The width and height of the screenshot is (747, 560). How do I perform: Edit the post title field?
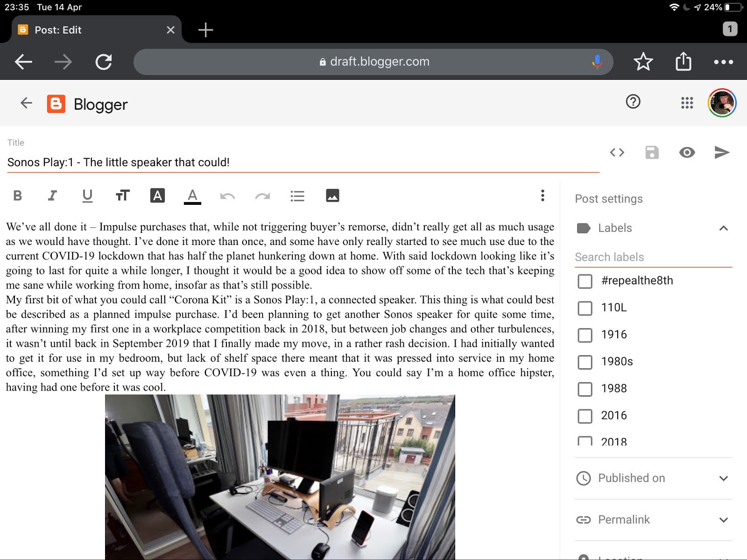[x=303, y=162]
